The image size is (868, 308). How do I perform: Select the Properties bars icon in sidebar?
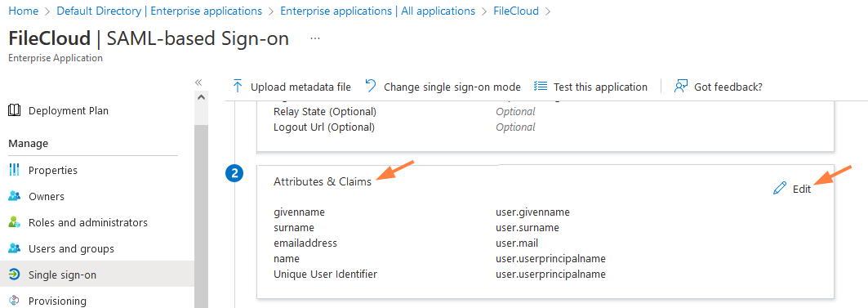15,169
